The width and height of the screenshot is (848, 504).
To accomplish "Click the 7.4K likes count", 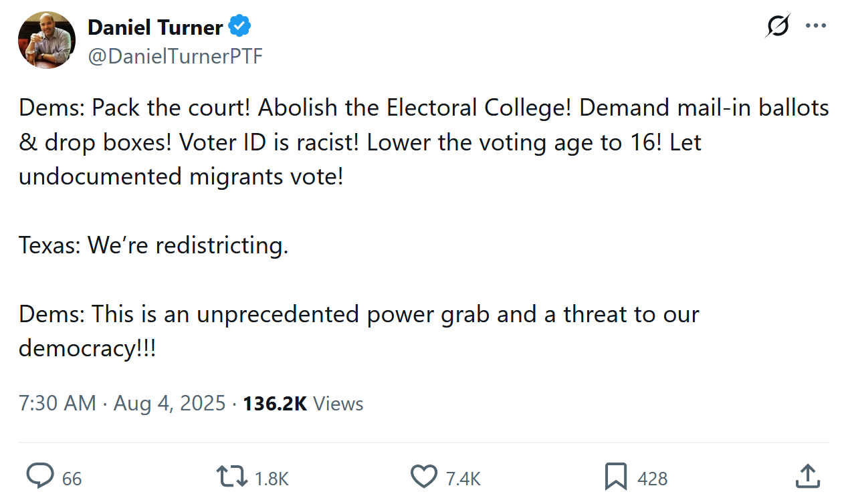I will point(463,479).
